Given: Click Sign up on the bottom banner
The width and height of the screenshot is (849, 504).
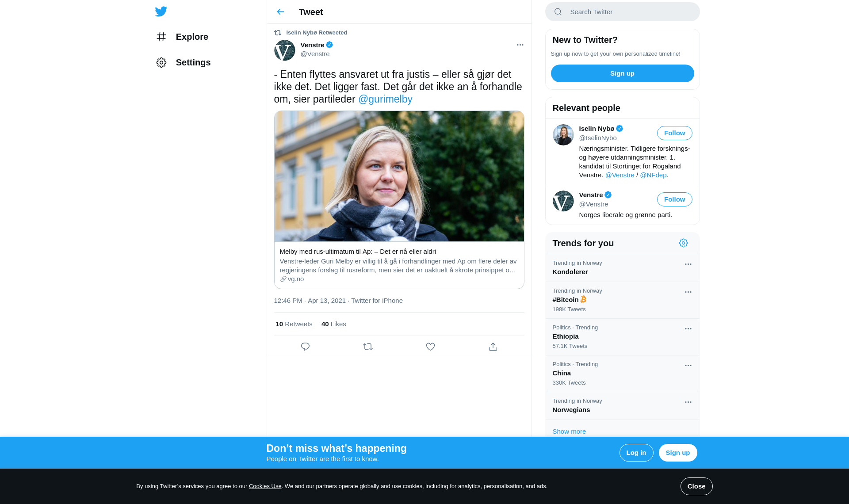Looking at the screenshot, I should [678, 453].
